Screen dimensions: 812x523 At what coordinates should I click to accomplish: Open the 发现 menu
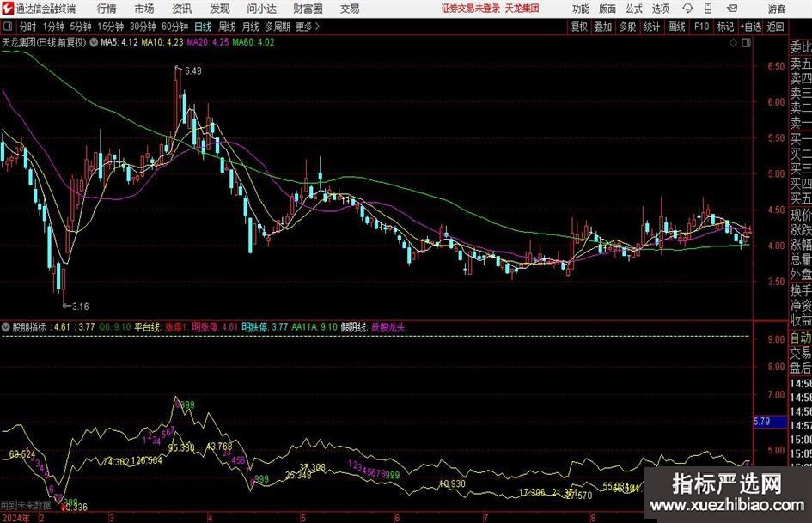pyautogui.click(x=220, y=9)
